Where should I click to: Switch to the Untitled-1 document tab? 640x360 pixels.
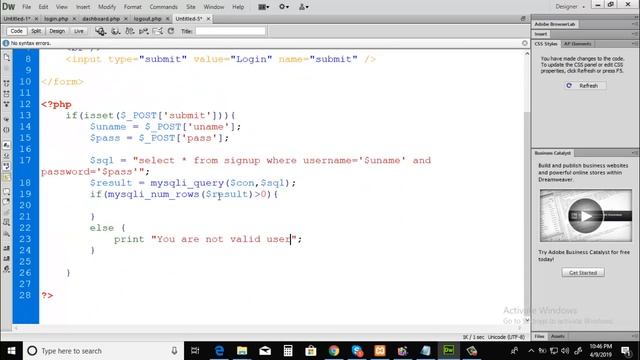coord(17,19)
